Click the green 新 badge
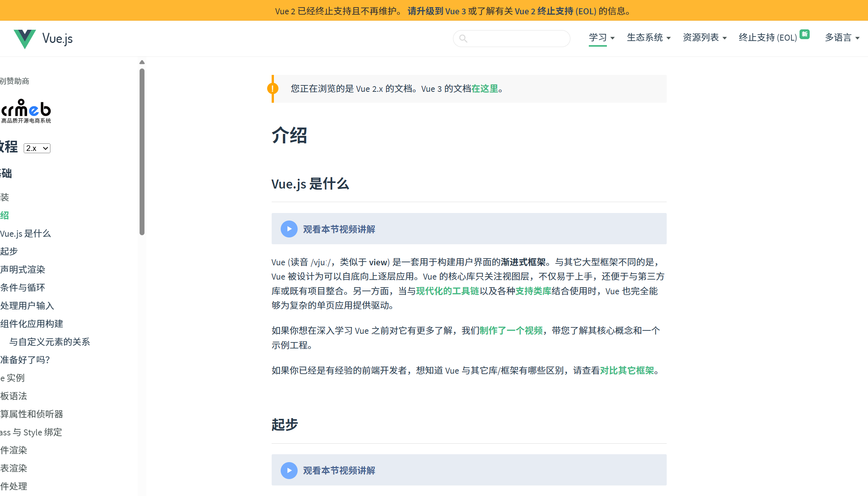 [x=804, y=34]
